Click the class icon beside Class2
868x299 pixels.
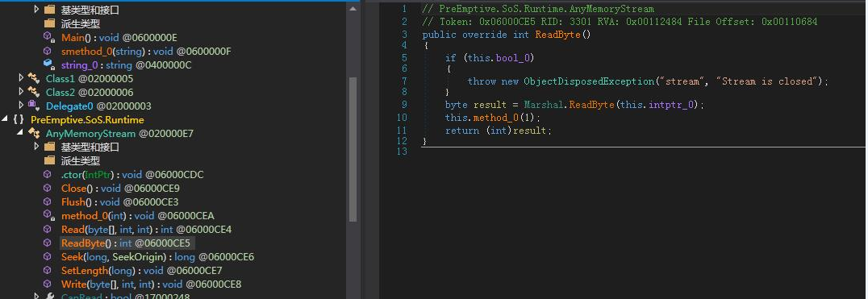point(34,93)
